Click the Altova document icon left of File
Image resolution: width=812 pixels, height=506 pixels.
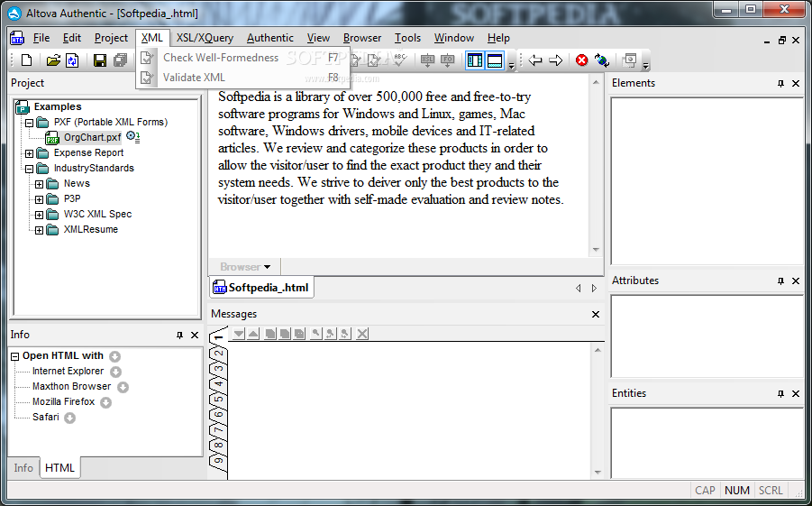[x=17, y=38]
